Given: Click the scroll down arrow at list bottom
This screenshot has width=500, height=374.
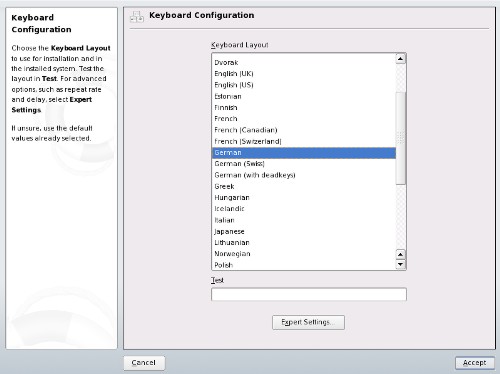Looking at the screenshot, I should tap(400, 265).
